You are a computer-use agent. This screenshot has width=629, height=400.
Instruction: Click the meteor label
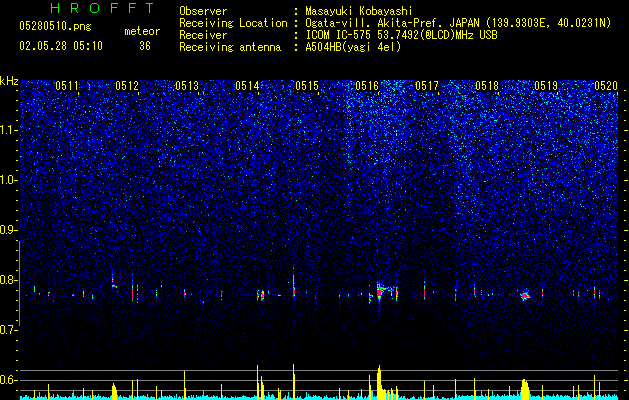click(x=142, y=31)
